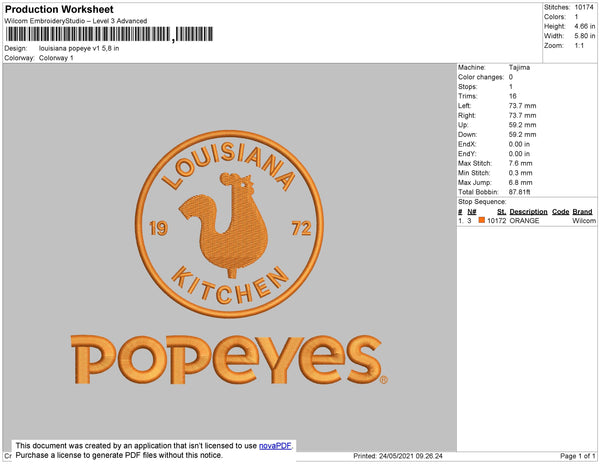
Task: Click the Trims value 16
Action: click(512, 96)
